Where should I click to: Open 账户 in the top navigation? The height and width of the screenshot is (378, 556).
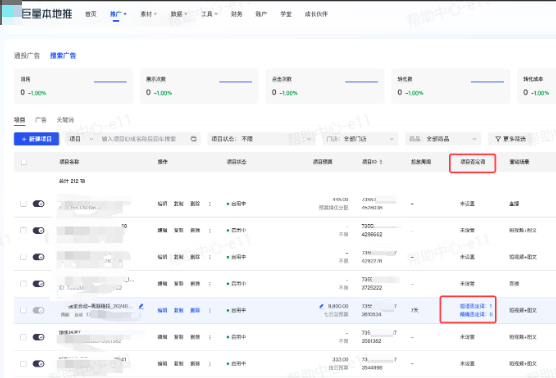click(x=261, y=14)
